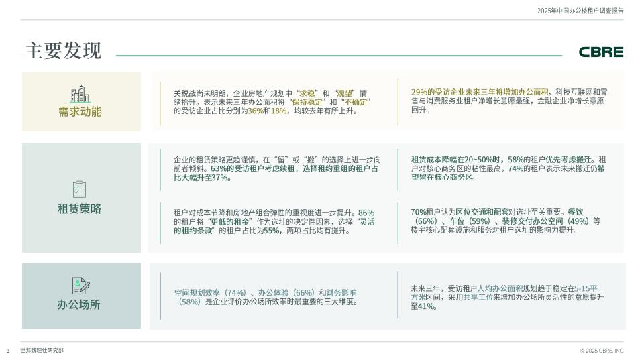The width and height of the screenshot is (644, 362).
Task: Click the green CBRE logo
Action: tap(600, 52)
